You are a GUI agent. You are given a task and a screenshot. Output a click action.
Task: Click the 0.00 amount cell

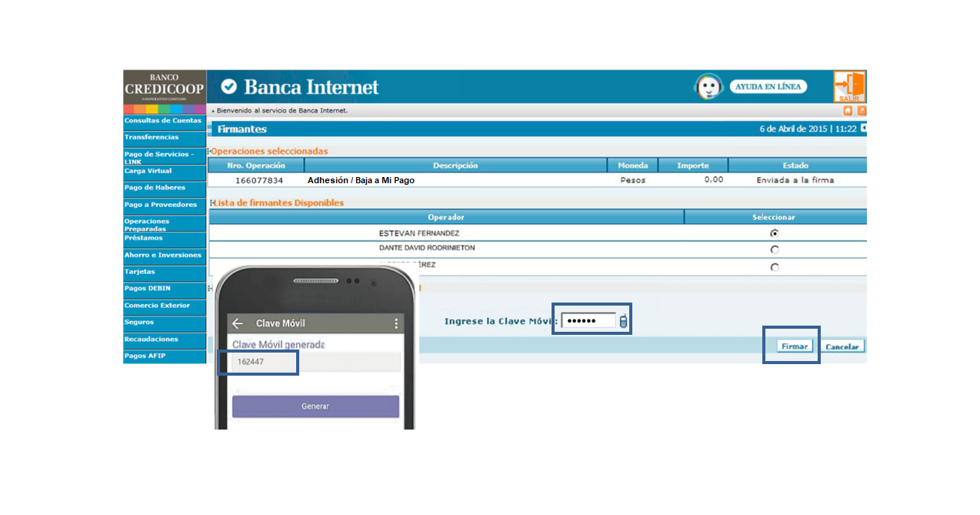[x=714, y=180]
